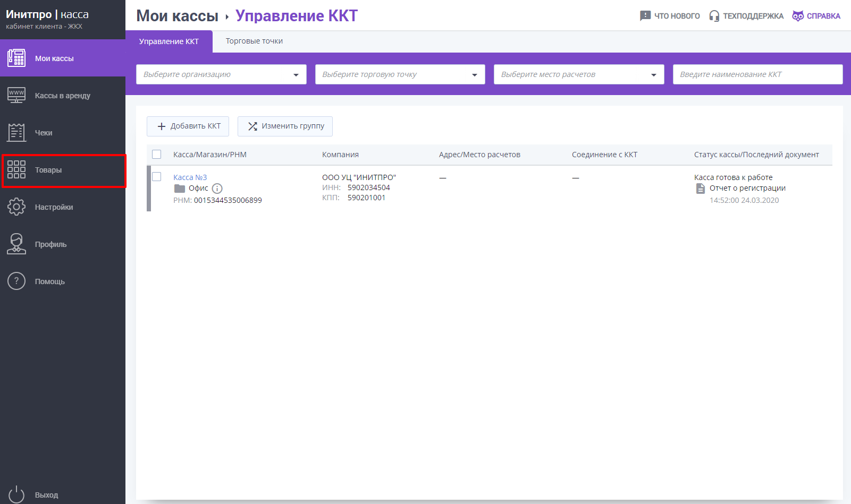Expand the Выберите торговую точку dropdown
The width and height of the screenshot is (851, 504).
(400, 74)
